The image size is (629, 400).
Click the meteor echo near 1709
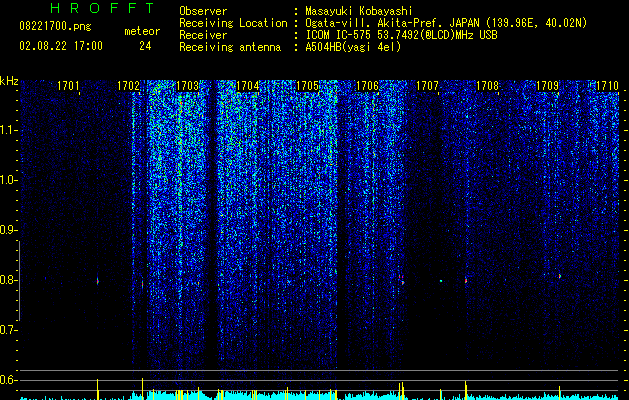pos(560,276)
